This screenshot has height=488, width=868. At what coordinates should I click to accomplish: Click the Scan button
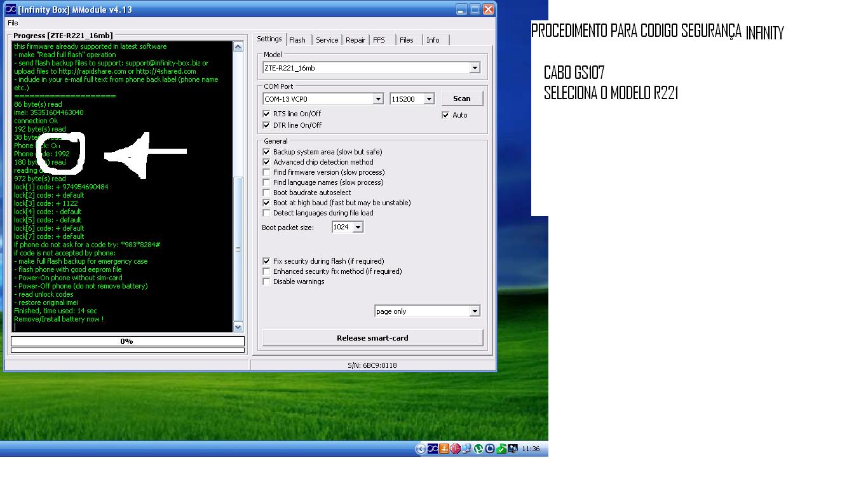[x=462, y=98]
